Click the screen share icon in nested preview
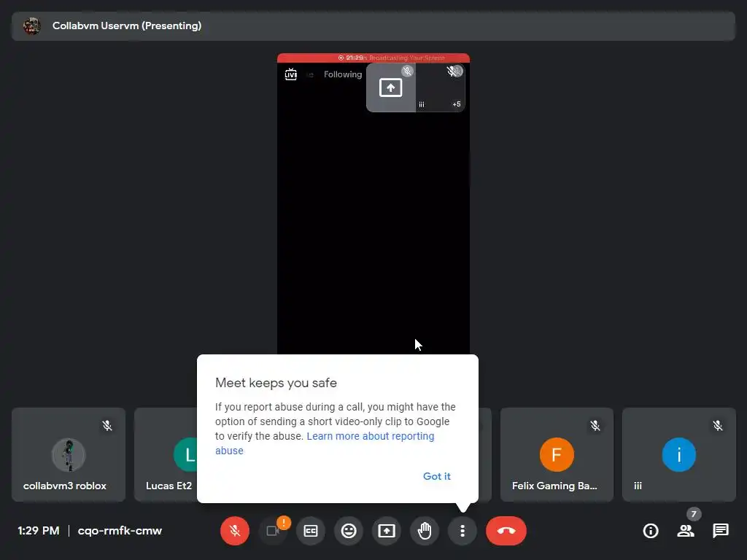This screenshot has height=560, width=747. point(391,87)
